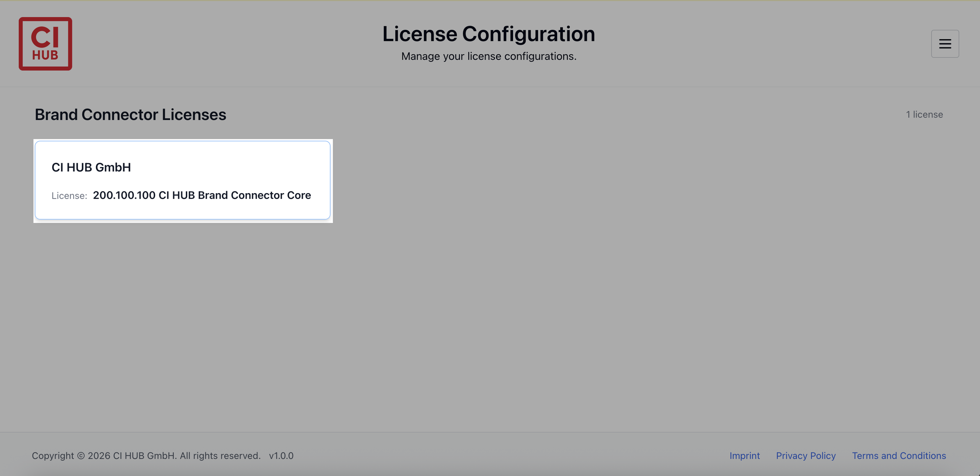
Task: Click the copyright © symbol in footer
Action: (x=80, y=455)
